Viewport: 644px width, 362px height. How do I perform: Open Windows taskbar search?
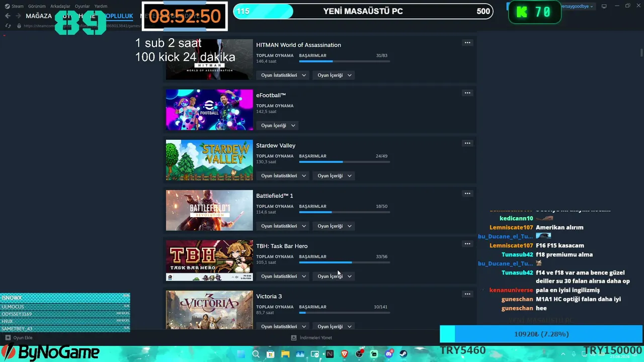point(256,354)
